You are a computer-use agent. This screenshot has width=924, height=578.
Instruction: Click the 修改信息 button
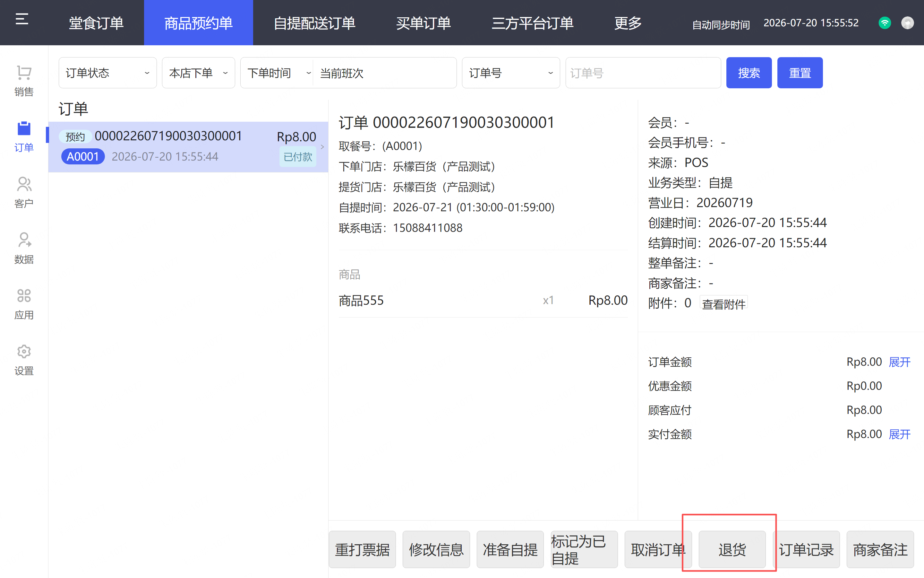point(436,549)
